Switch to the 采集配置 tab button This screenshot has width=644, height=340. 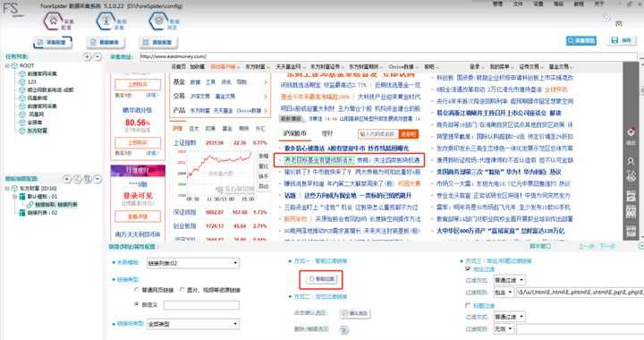52,42
